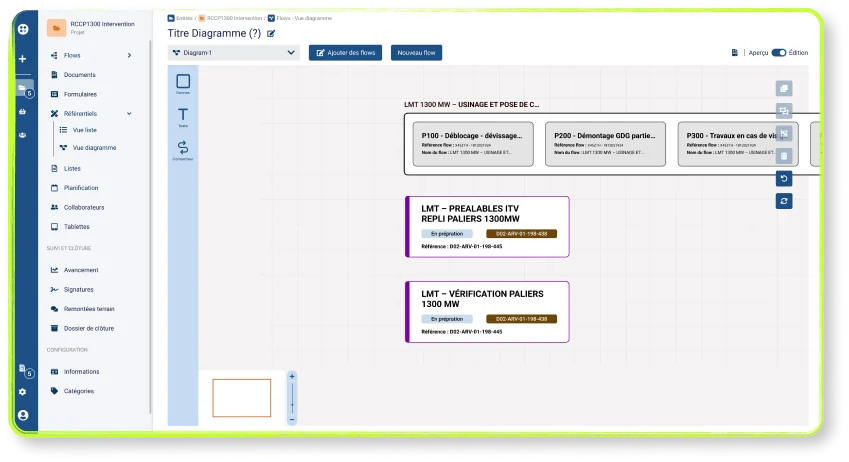Open settings gear in left rail
The width and height of the screenshot is (849, 462).
[23, 392]
